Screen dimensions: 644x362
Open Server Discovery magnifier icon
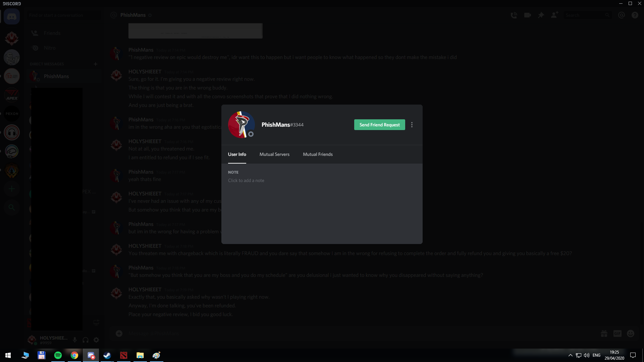(x=12, y=207)
